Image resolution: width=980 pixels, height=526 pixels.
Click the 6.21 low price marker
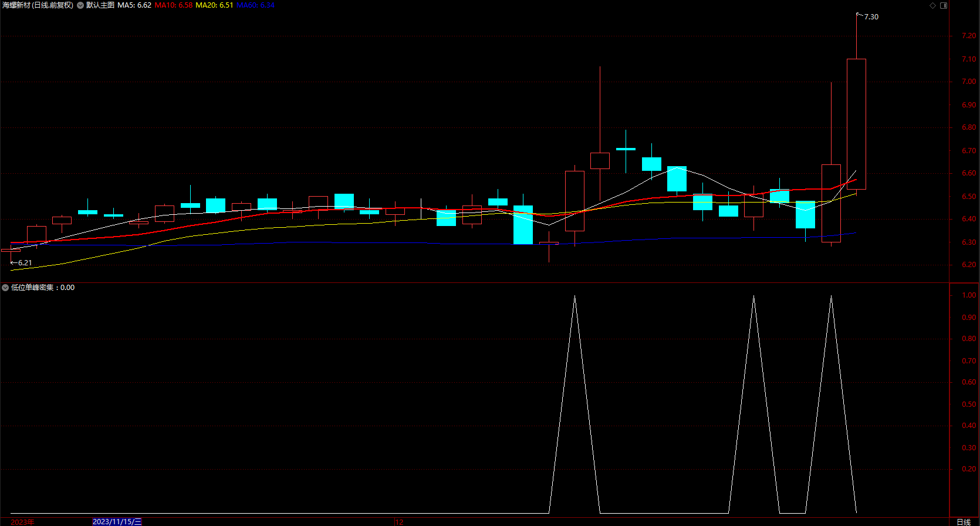point(25,263)
